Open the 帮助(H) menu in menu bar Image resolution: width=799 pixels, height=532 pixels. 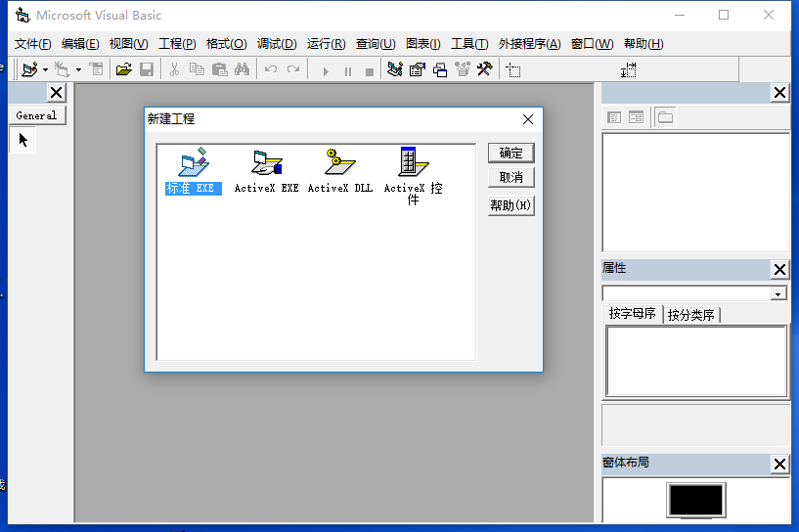(644, 44)
